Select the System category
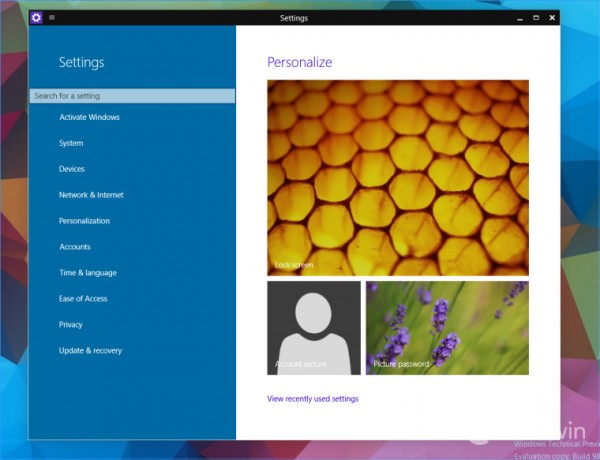This screenshot has height=460, width=600. pyautogui.click(x=71, y=143)
